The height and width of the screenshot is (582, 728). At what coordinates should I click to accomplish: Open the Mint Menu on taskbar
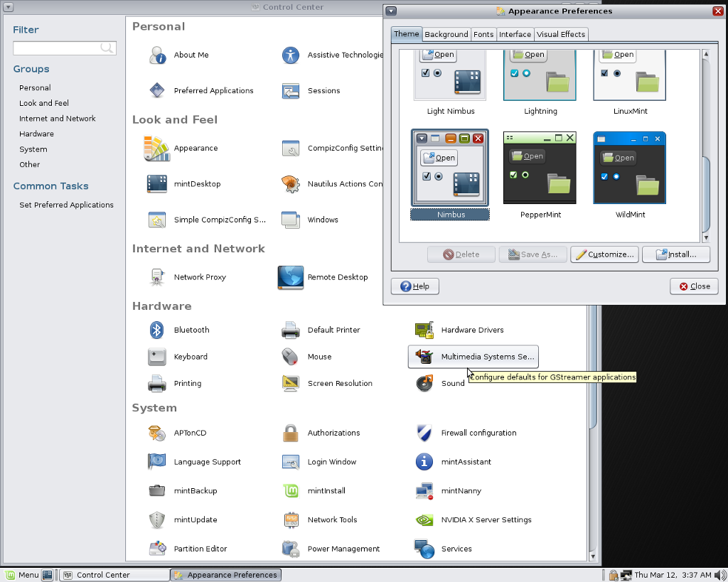[21, 575]
